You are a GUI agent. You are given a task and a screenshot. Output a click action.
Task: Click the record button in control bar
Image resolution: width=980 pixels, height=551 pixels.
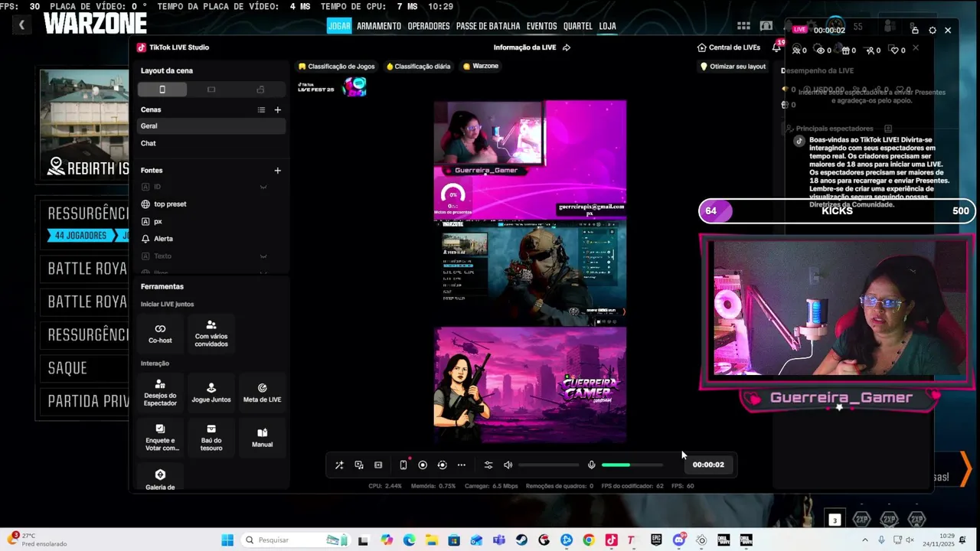423,465
